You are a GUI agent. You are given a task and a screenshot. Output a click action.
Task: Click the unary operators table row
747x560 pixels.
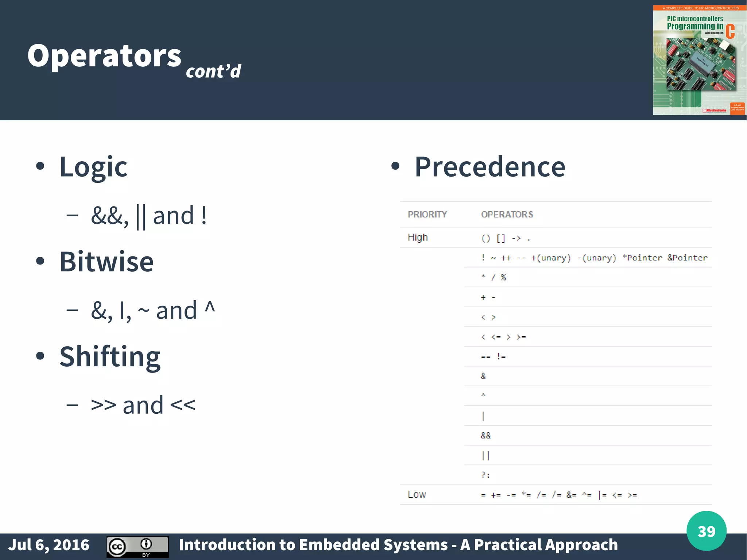[588, 258]
